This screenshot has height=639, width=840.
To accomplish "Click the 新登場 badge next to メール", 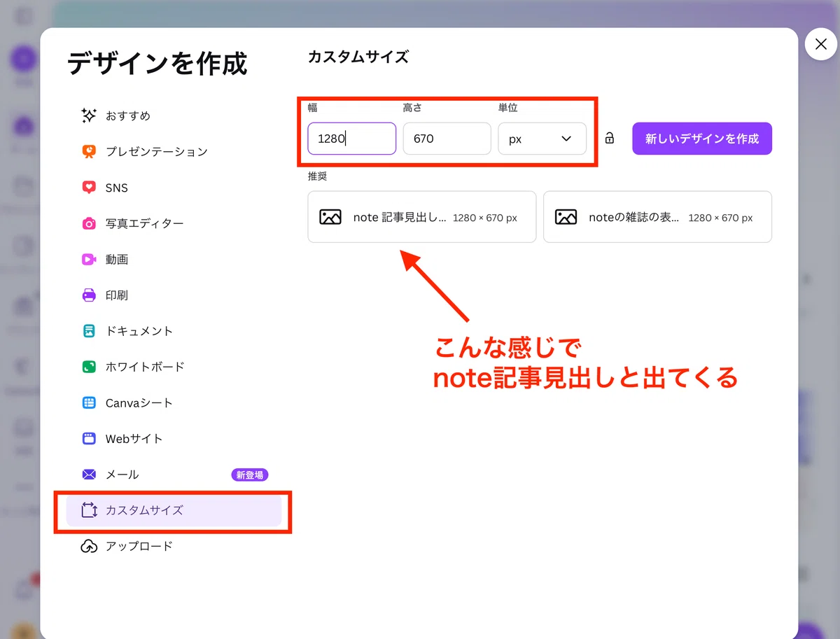I will click(250, 475).
